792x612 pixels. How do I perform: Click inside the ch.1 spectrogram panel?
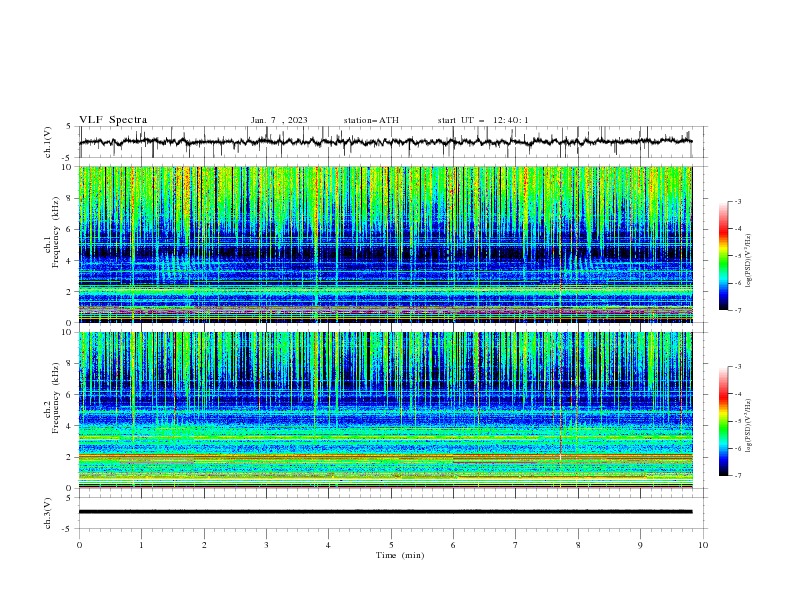[x=385, y=244]
